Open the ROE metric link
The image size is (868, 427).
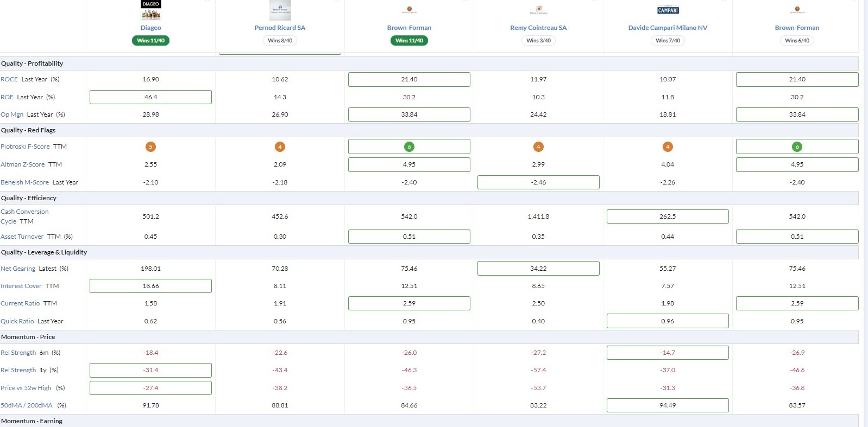click(7, 97)
